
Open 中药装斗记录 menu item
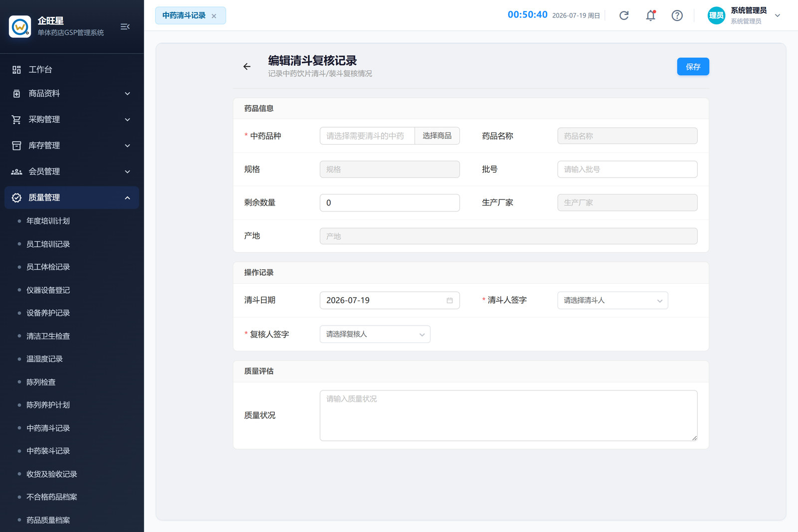48,451
